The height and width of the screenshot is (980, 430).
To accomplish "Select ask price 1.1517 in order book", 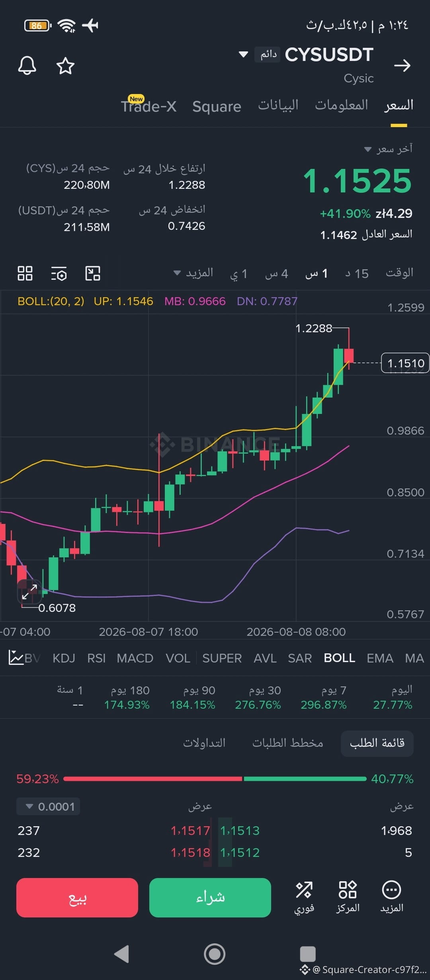I will point(190,831).
